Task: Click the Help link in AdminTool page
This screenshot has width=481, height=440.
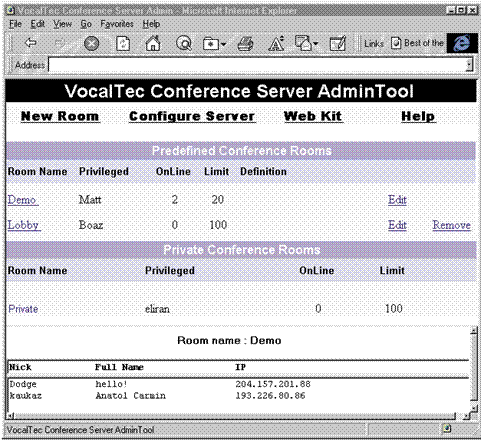Action: (x=418, y=116)
